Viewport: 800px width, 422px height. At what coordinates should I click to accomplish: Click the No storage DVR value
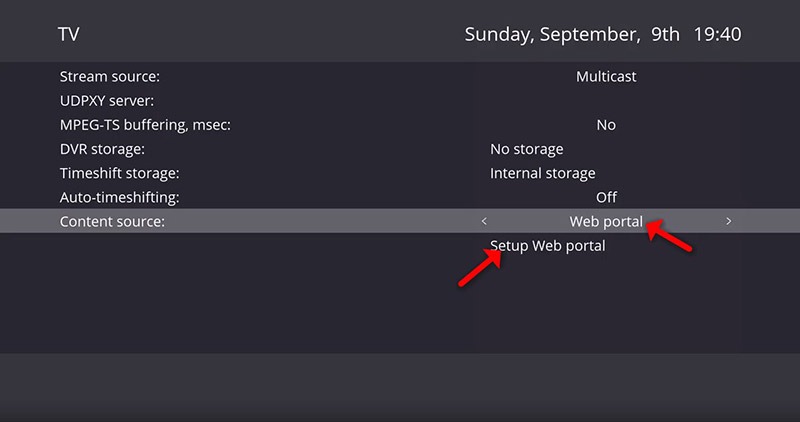coord(526,149)
